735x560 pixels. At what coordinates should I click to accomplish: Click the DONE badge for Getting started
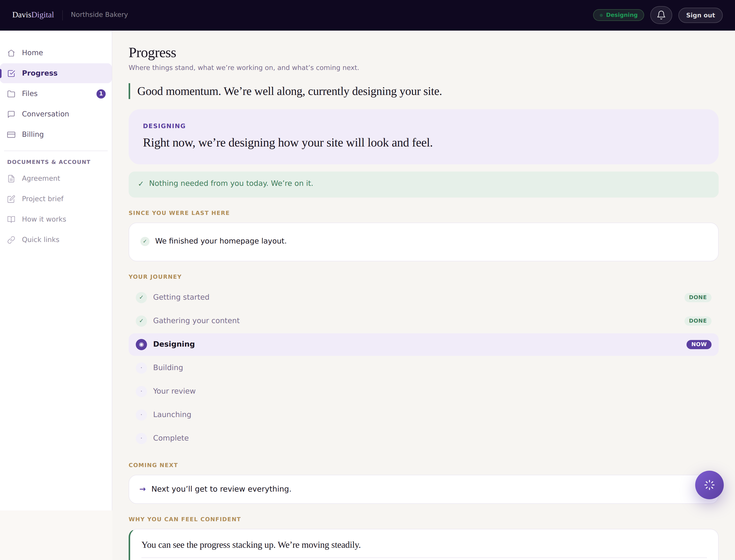coord(698,297)
